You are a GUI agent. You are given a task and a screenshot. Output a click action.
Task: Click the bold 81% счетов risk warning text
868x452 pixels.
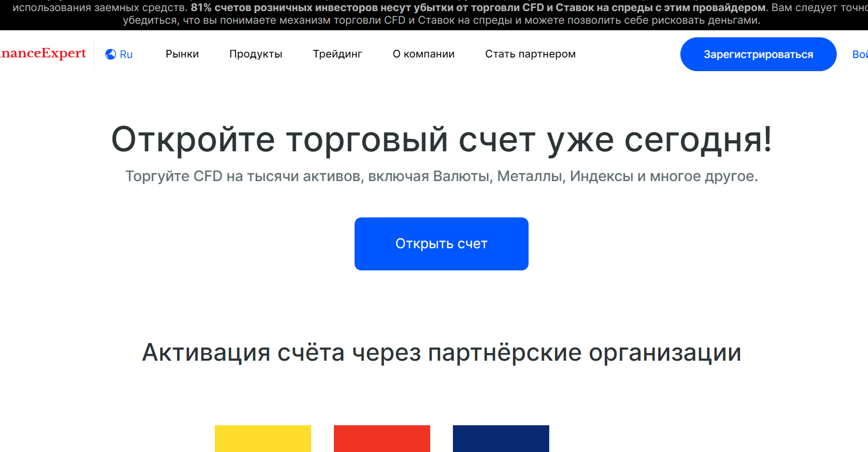478,8
